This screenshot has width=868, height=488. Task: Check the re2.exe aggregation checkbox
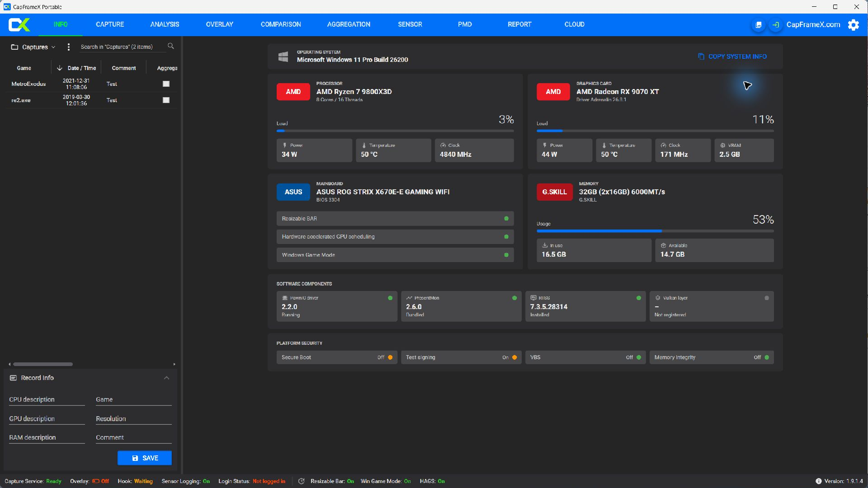166,100
